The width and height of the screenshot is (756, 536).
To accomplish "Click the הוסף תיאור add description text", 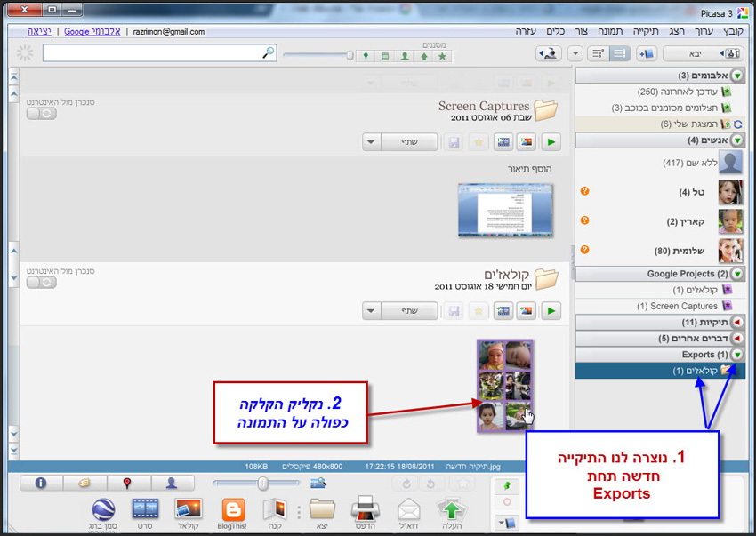I will tap(529, 169).
